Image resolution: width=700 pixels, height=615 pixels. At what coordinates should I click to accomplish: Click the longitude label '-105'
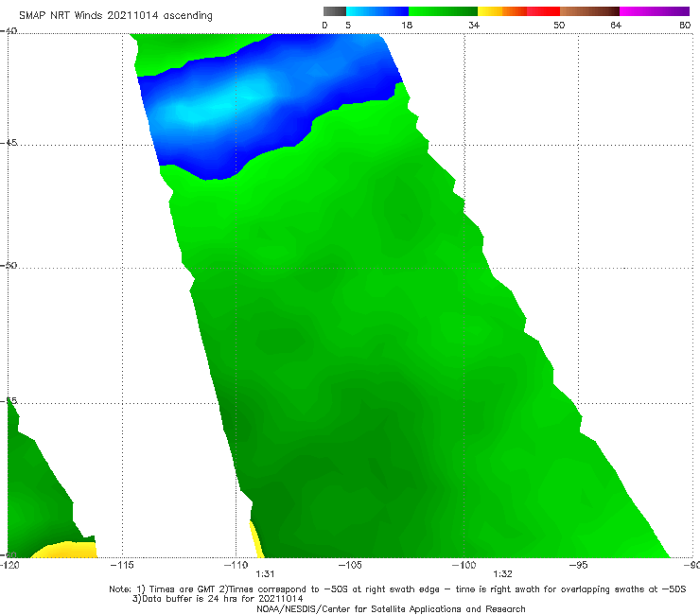(350, 565)
